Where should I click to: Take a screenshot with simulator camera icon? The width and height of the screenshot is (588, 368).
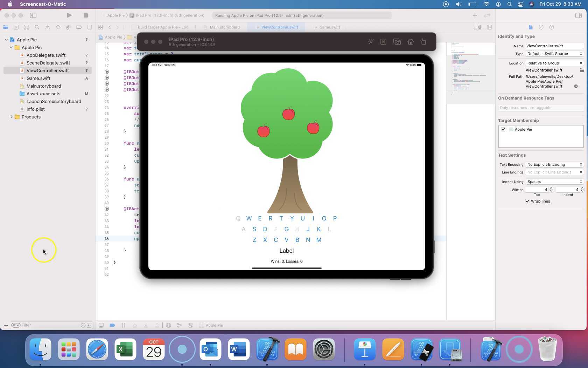pos(397,41)
